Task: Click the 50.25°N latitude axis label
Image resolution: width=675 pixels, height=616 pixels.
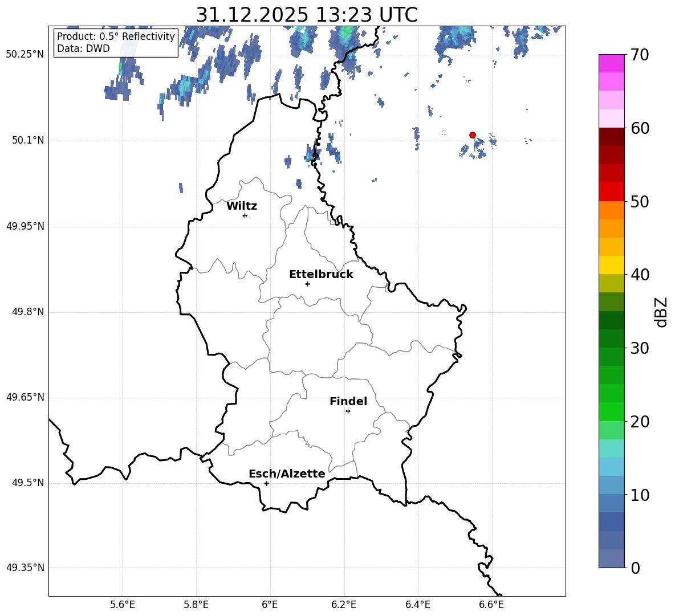Action: click(x=25, y=55)
